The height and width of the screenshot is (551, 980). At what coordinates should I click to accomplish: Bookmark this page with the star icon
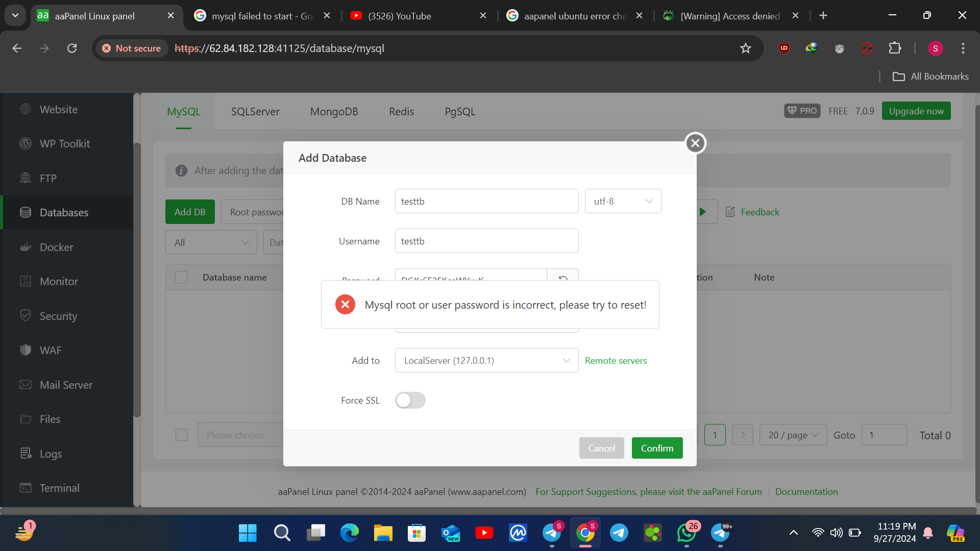tap(746, 48)
